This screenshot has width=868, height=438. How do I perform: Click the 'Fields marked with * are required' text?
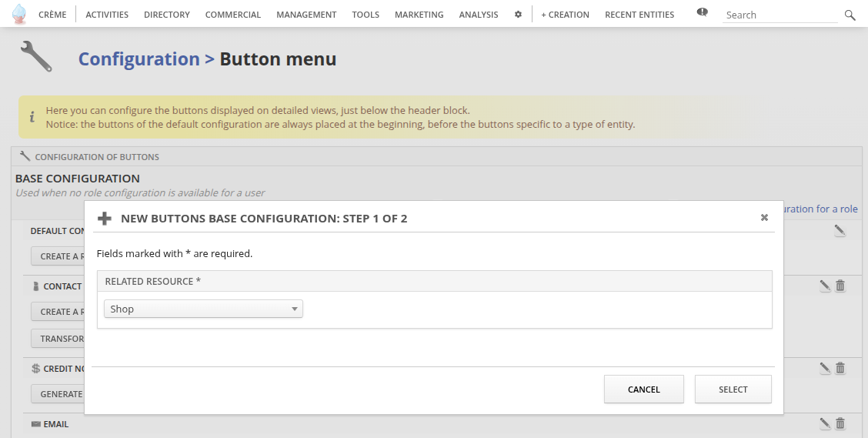[x=175, y=253]
